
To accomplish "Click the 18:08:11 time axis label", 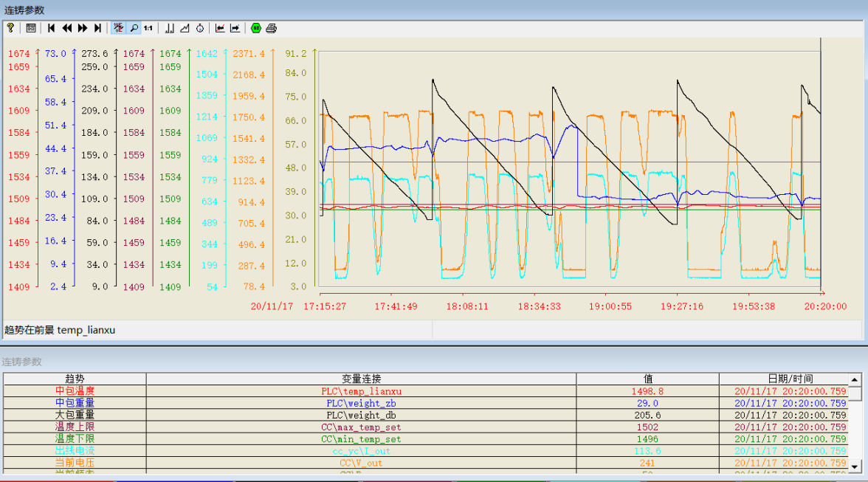I will point(467,306).
